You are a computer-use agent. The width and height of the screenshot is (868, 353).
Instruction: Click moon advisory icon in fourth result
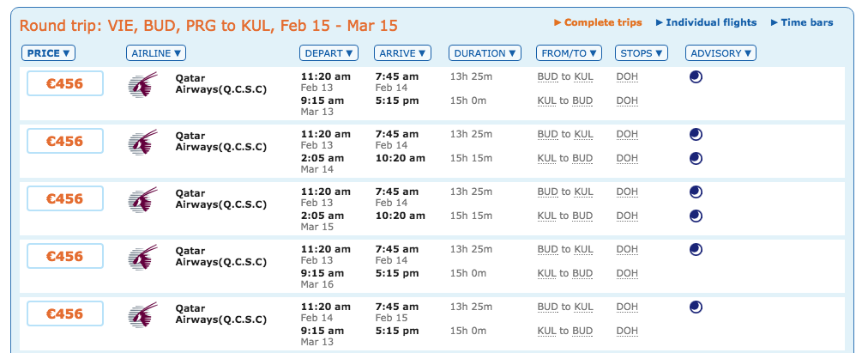(696, 249)
